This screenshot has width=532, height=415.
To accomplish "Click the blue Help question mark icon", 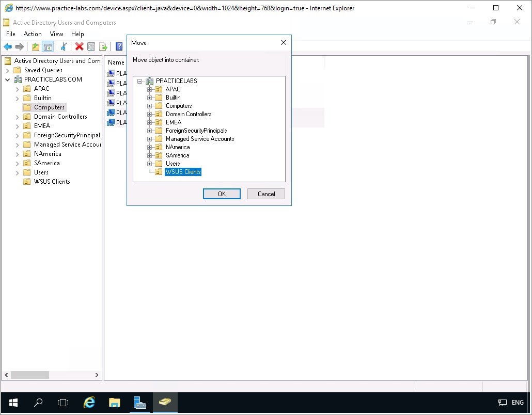I will pyautogui.click(x=119, y=47).
